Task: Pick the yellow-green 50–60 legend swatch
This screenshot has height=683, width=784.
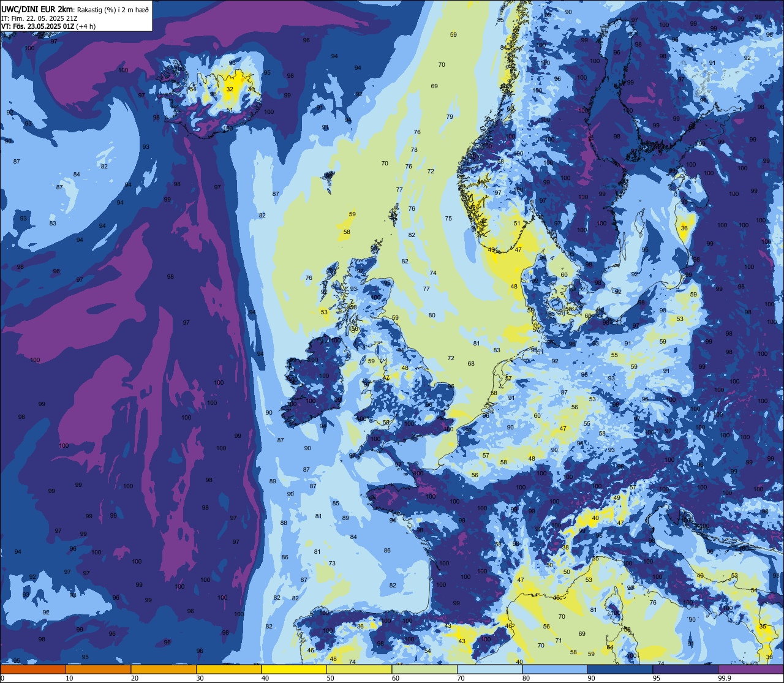Action: (359, 669)
